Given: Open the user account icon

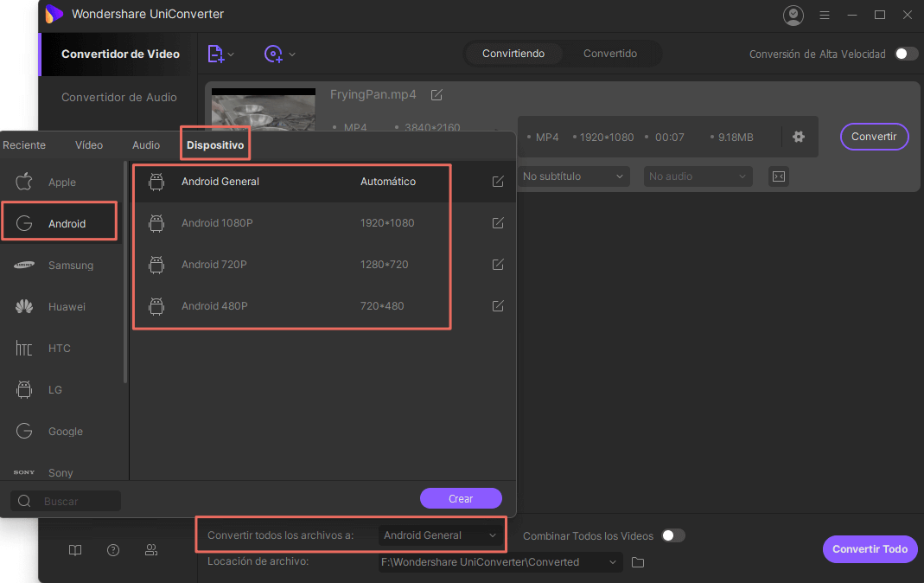Looking at the screenshot, I should coord(793,16).
